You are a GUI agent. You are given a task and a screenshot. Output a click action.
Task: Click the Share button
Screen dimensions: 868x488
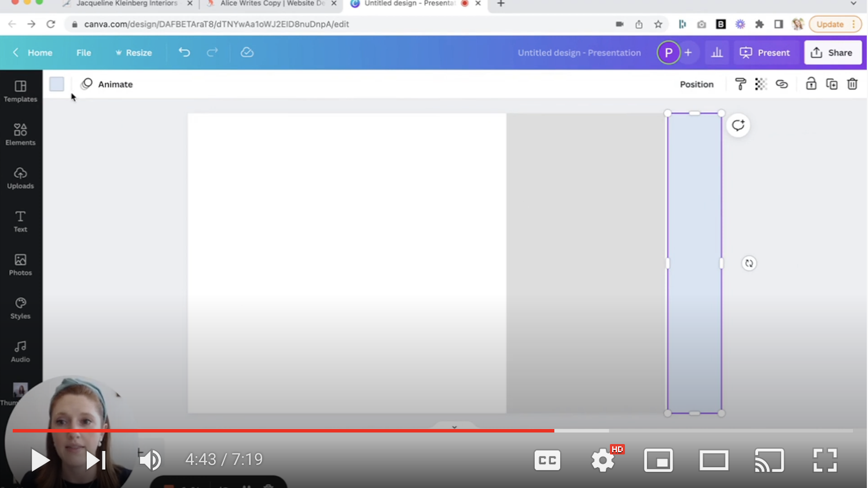(832, 53)
